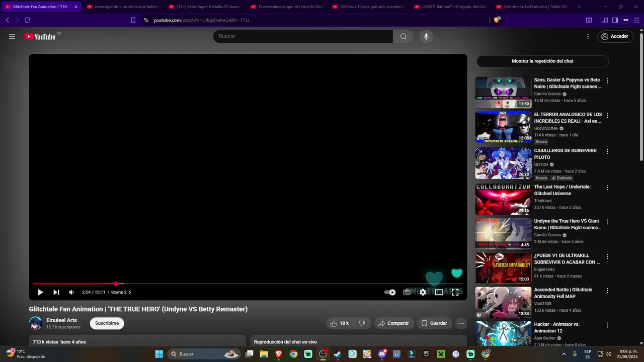Open Hacker - Animator vs. Animation 12 thumbnail
This screenshot has height=362, width=644.
tap(503, 333)
